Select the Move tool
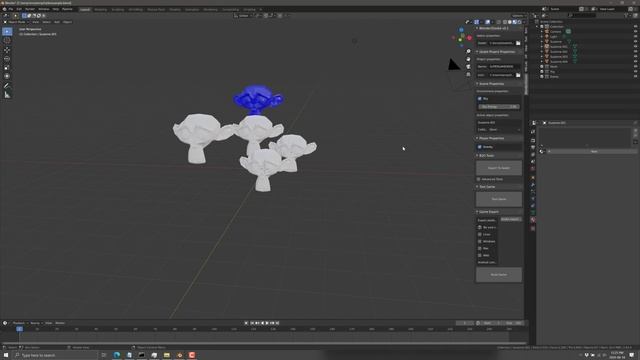The width and height of the screenshot is (640, 360). (x=7, y=50)
